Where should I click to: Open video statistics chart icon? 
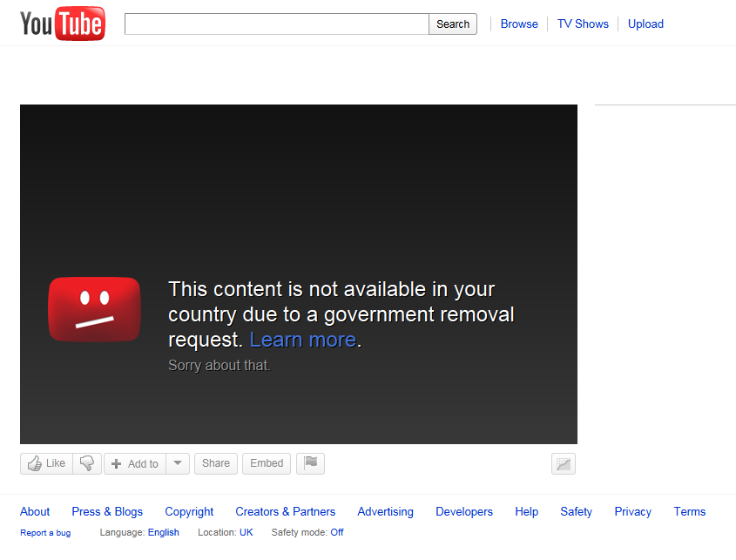(564, 464)
